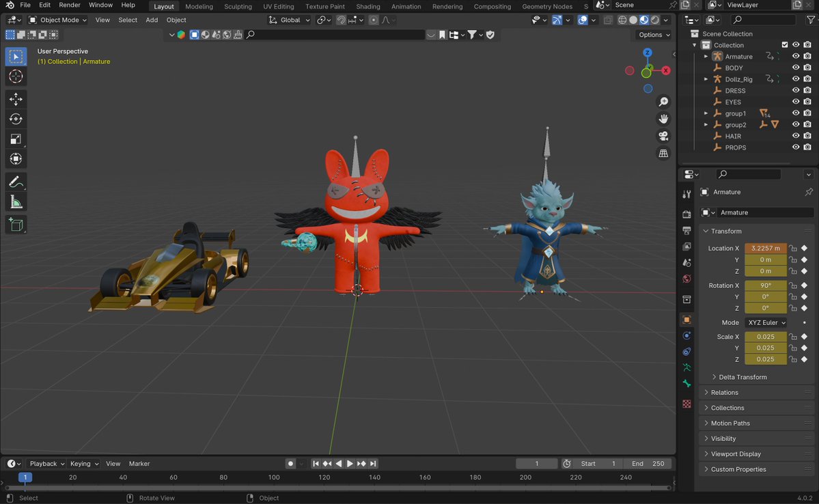Switch to rendered viewport shading

655,20
